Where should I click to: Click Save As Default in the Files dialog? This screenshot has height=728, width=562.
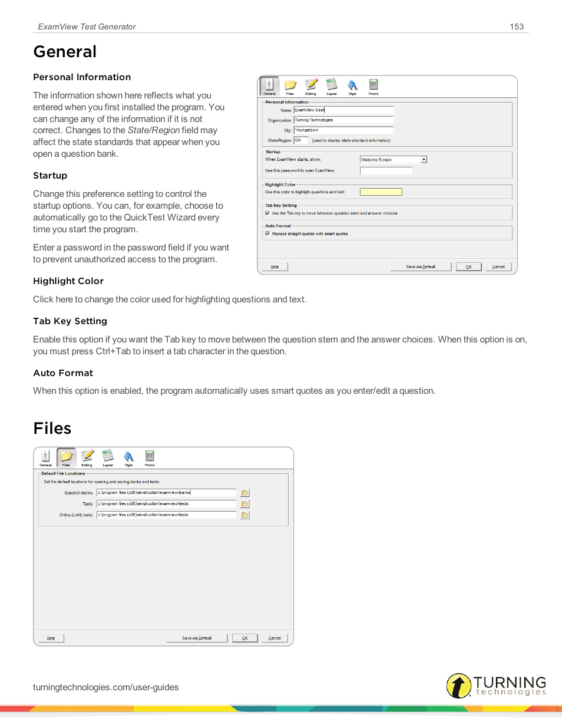click(x=197, y=638)
